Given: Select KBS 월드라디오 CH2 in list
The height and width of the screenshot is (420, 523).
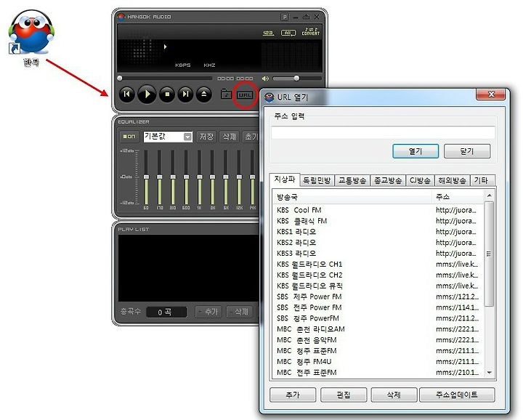Looking at the screenshot, I should click(x=378, y=275).
